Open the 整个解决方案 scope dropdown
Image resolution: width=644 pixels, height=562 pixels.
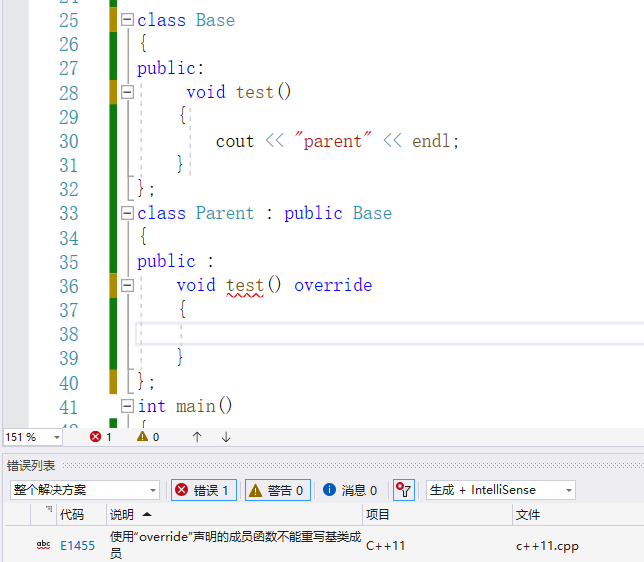point(85,490)
